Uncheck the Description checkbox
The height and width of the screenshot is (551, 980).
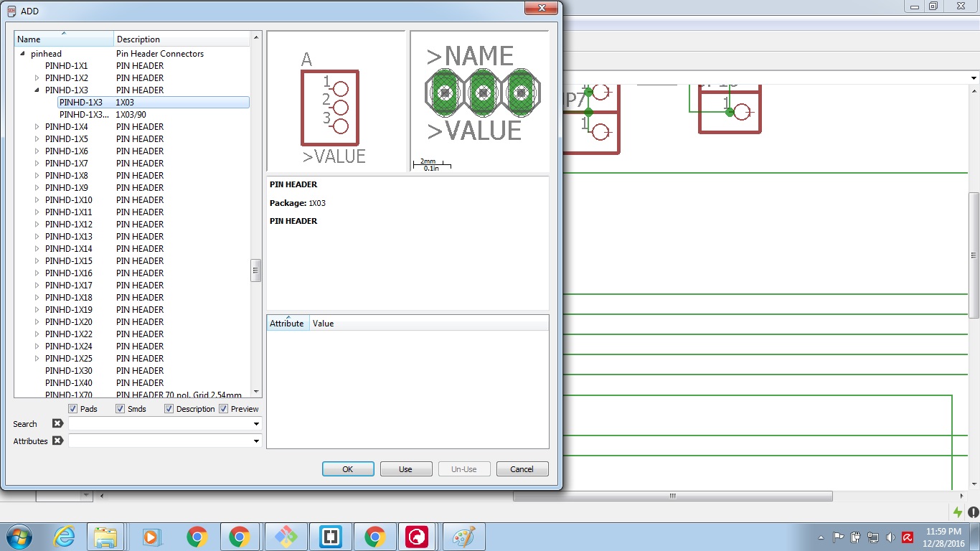169,409
